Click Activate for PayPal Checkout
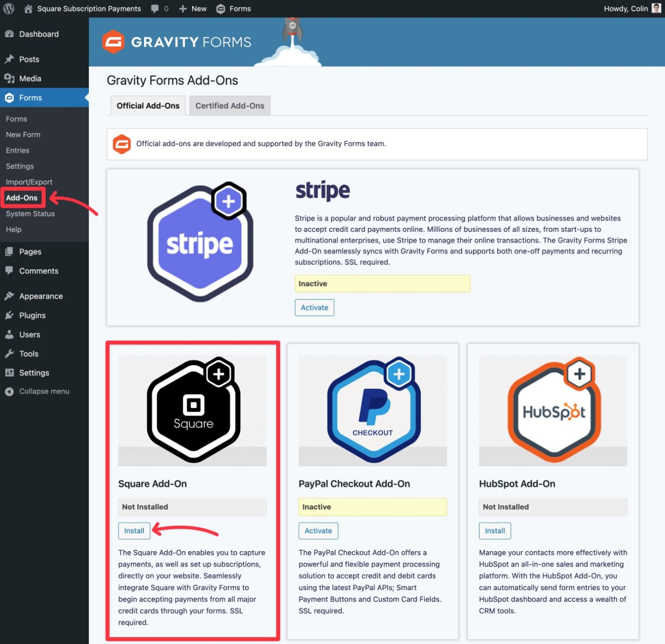This screenshot has height=644, width=665. click(318, 531)
